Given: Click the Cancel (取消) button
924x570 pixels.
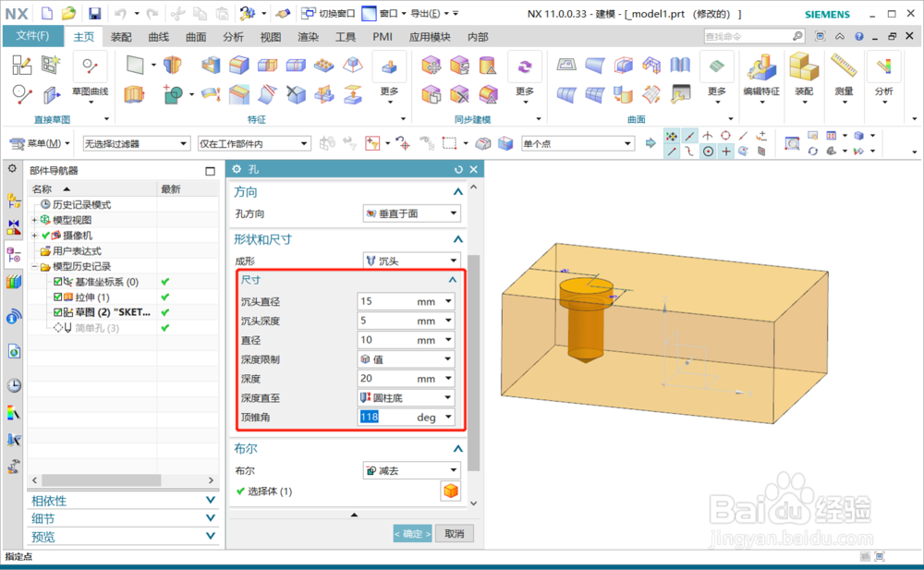Looking at the screenshot, I should [455, 533].
